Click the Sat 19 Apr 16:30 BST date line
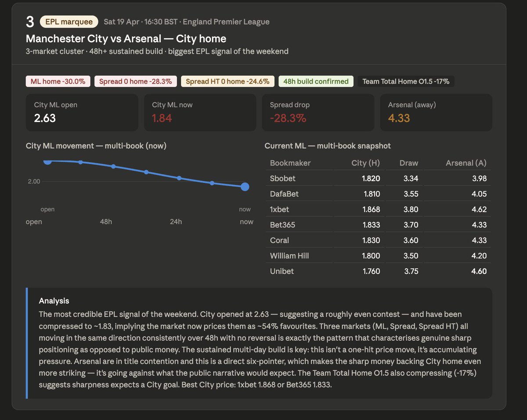The height and width of the screenshot is (420, 527). pos(187,22)
